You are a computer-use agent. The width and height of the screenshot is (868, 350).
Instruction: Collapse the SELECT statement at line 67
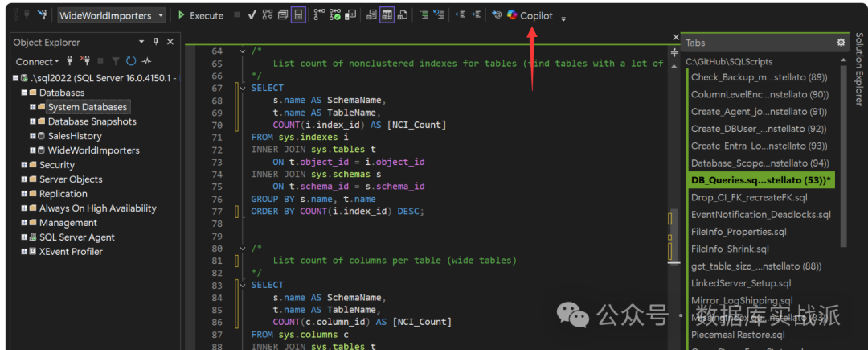click(x=242, y=88)
